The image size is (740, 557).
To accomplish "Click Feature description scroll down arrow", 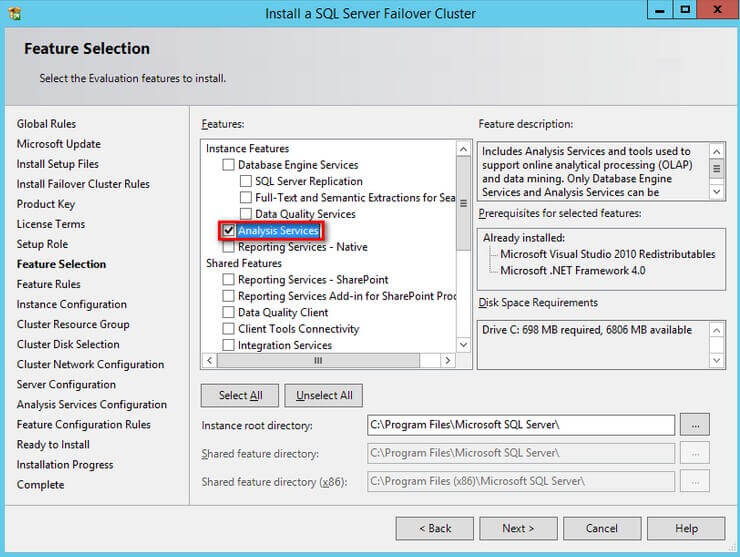I will [716, 192].
